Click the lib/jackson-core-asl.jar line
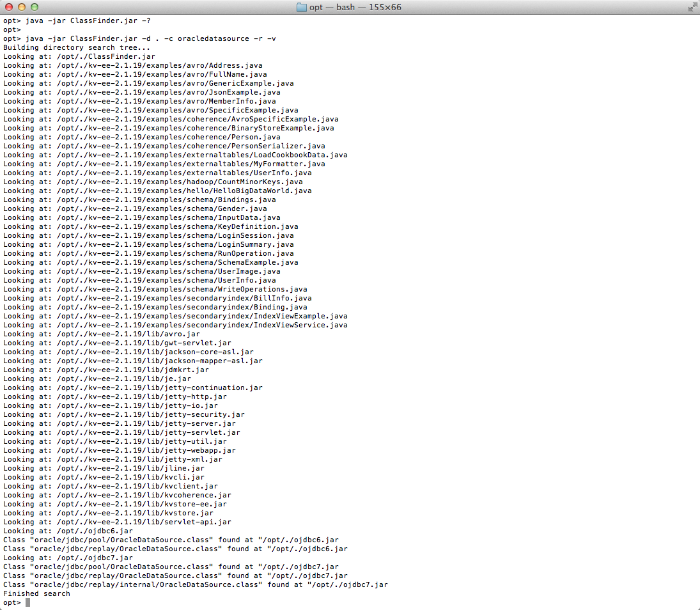The image size is (700, 610). point(128,352)
